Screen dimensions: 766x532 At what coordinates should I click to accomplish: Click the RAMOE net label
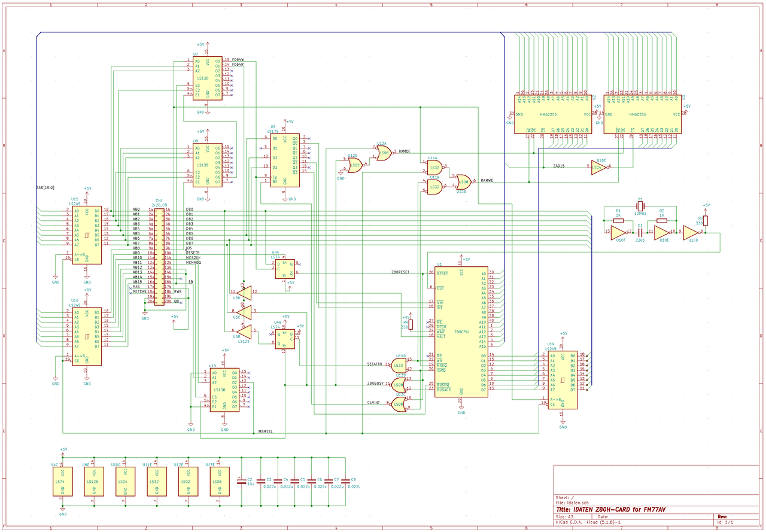405,151
